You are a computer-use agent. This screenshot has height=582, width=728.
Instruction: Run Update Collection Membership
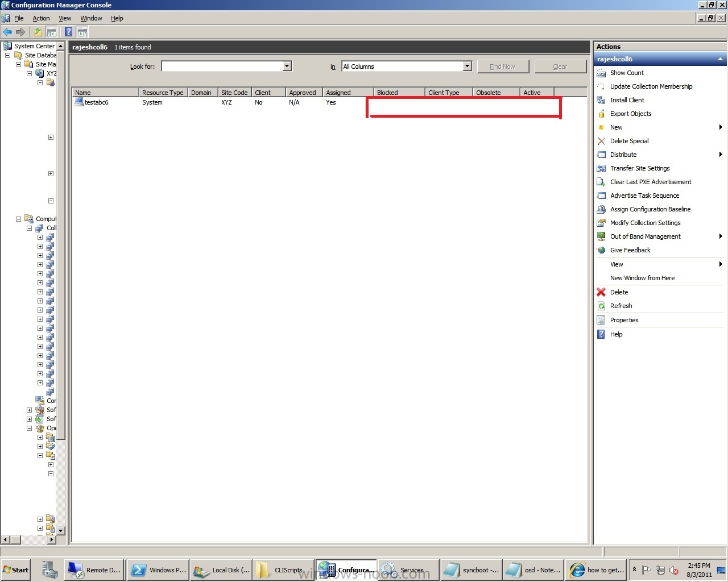[651, 86]
